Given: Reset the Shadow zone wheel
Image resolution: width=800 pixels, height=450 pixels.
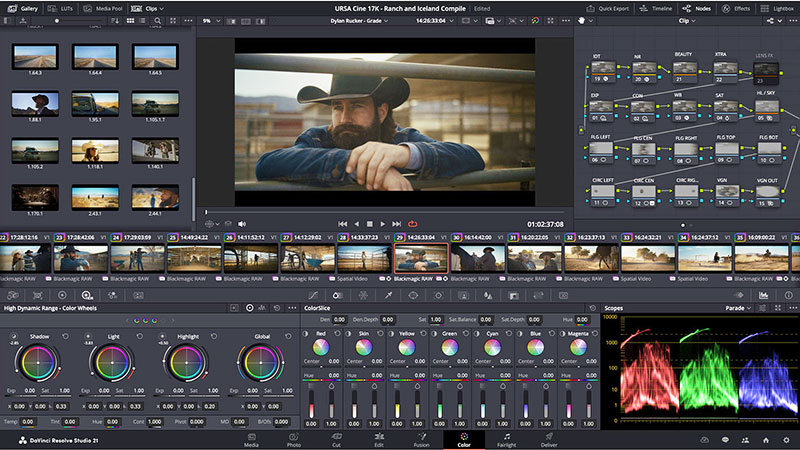Looking at the screenshot, I should pyautogui.click(x=65, y=336).
